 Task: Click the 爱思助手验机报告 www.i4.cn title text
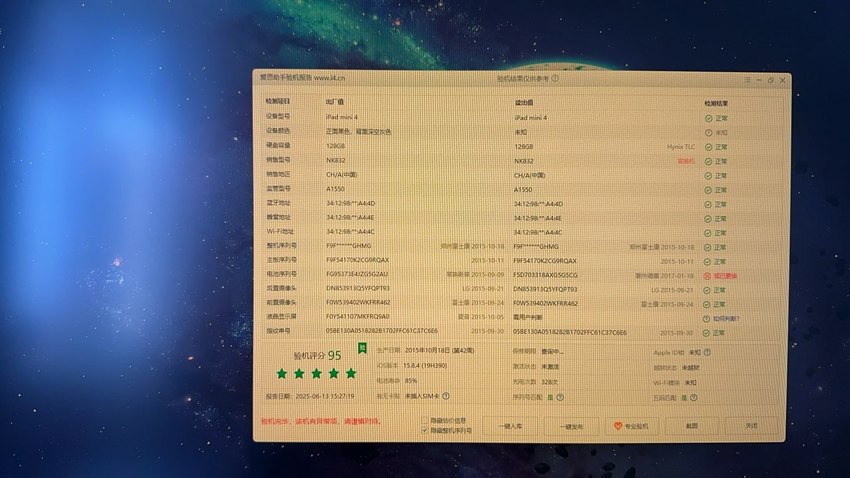click(x=302, y=77)
